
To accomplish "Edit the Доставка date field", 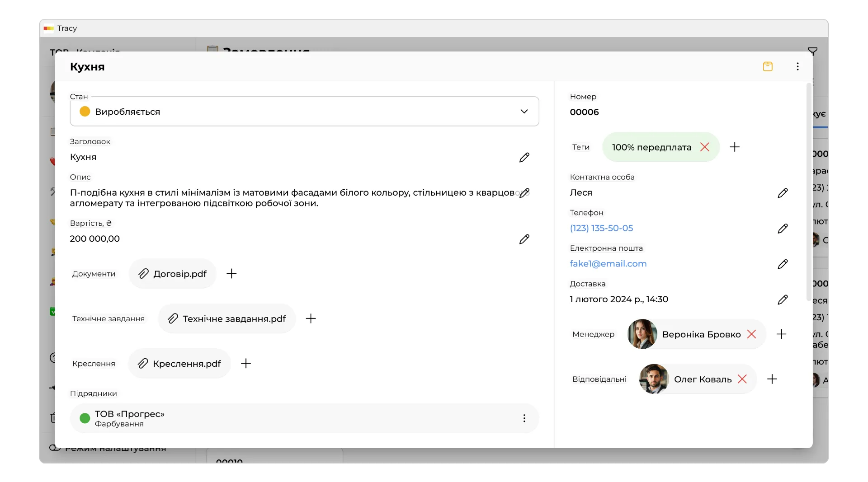I will click(x=783, y=299).
